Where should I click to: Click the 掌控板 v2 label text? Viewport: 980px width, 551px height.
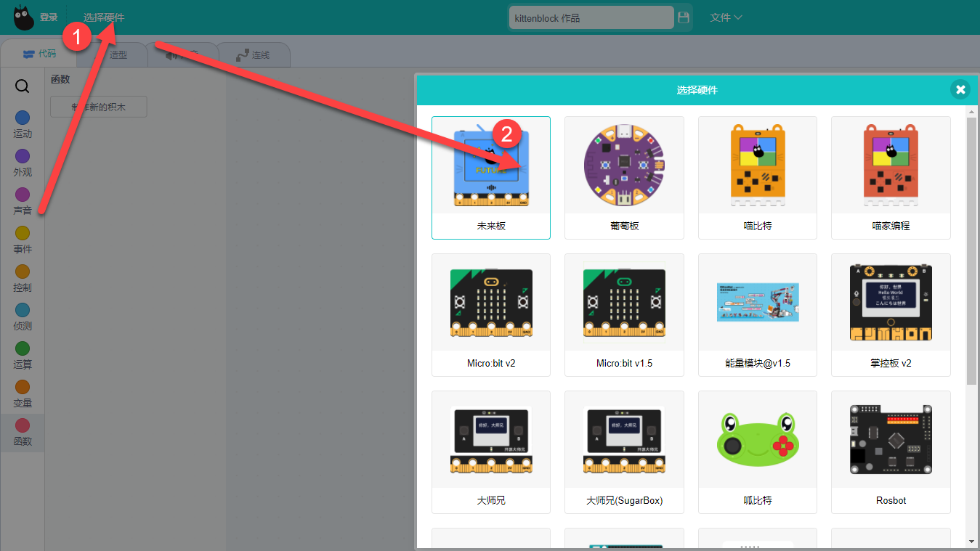tap(891, 363)
